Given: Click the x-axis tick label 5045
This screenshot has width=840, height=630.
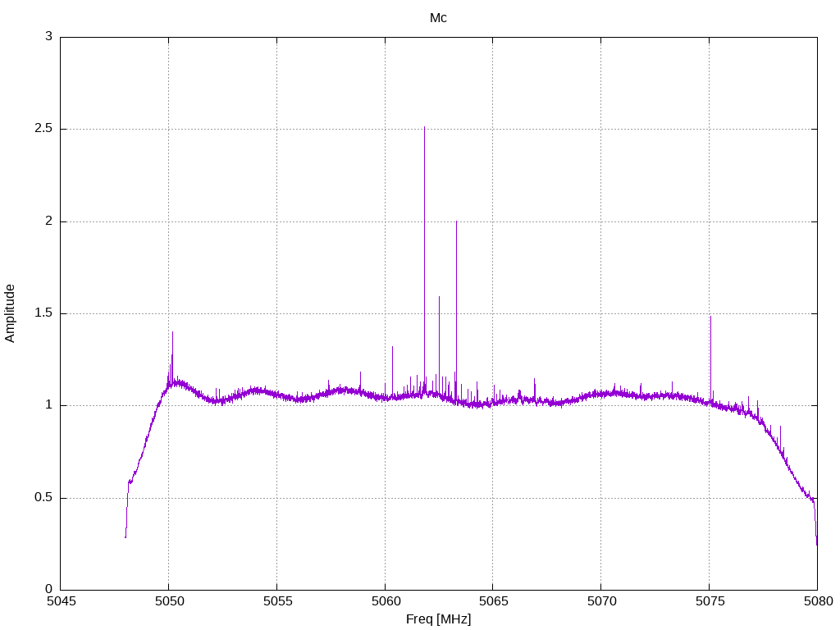Looking at the screenshot, I should [x=62, y=601].
